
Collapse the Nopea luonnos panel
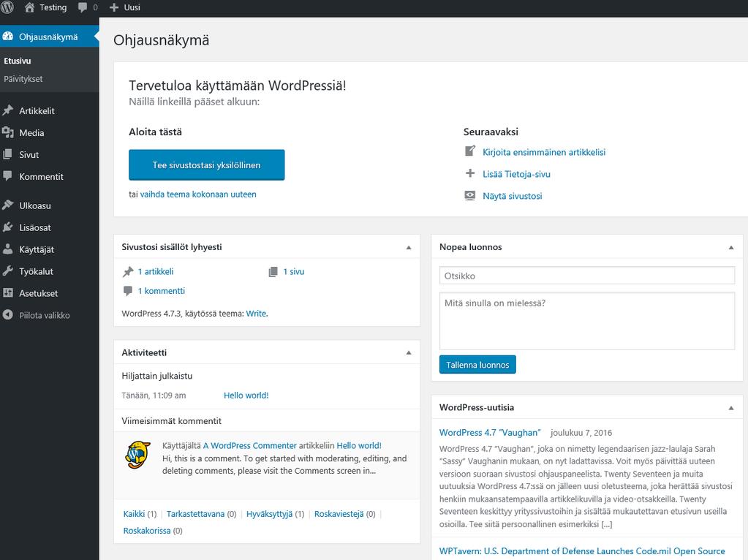(731, 247)
